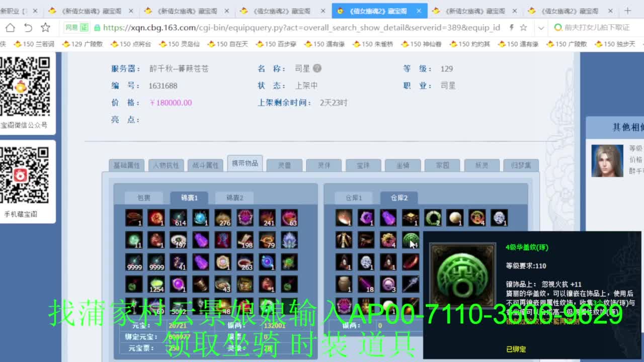
Task: Open the 灵伴 tab
Action: [324, 165]
